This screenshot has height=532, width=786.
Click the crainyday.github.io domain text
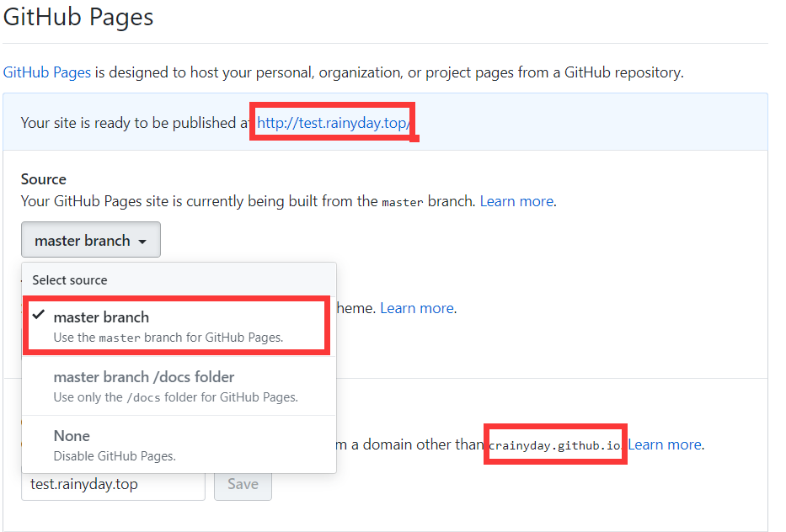tap(554, 444)
